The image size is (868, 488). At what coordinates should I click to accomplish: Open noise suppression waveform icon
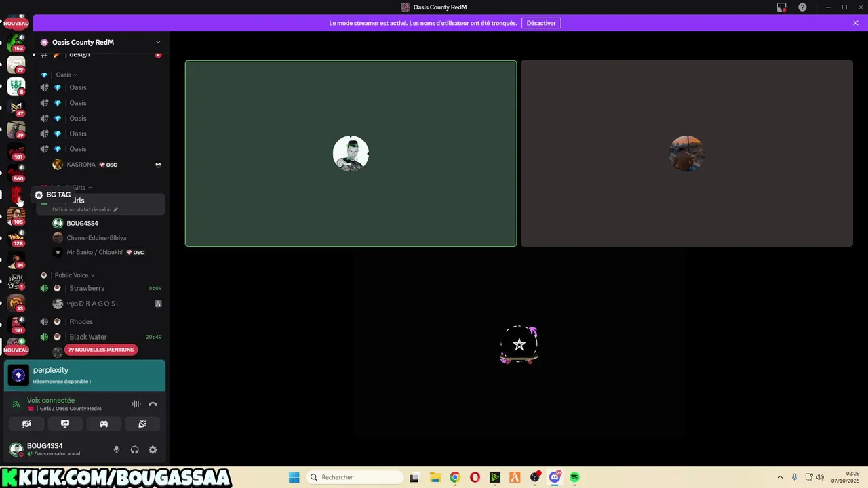(x=136, y=404)
